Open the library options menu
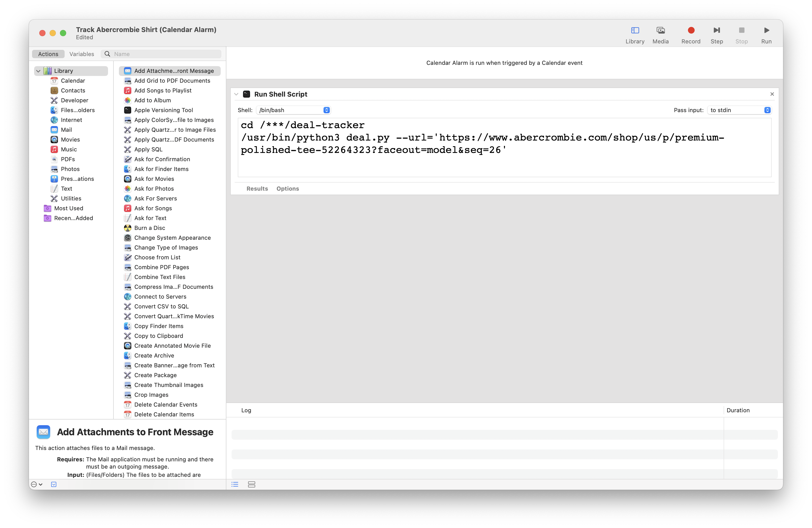Viewport: 812px width, 528px height. [36, 484]
